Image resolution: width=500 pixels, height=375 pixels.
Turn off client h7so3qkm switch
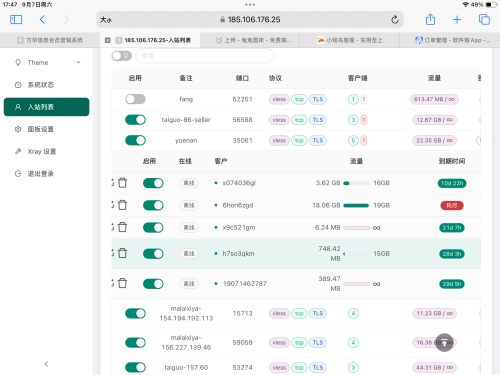click(x=153, y=254)
